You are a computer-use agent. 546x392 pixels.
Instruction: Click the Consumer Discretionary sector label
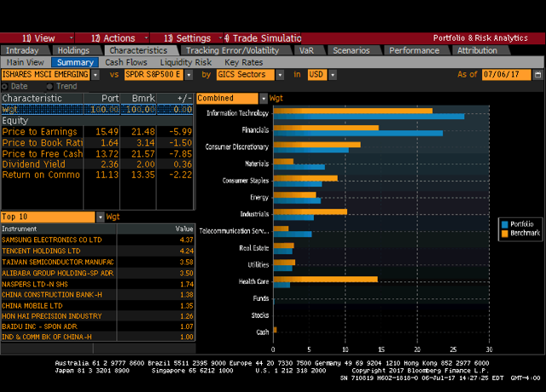237,147
